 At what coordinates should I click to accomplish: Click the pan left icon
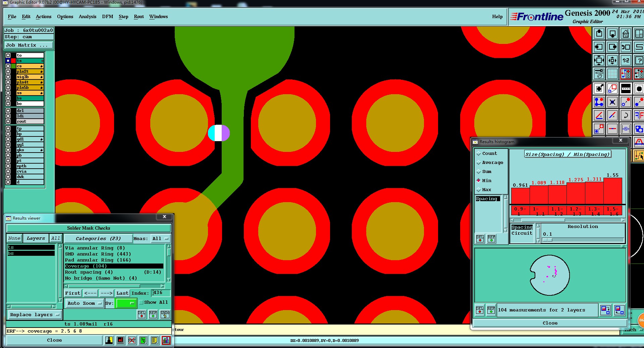pos(599,47)
